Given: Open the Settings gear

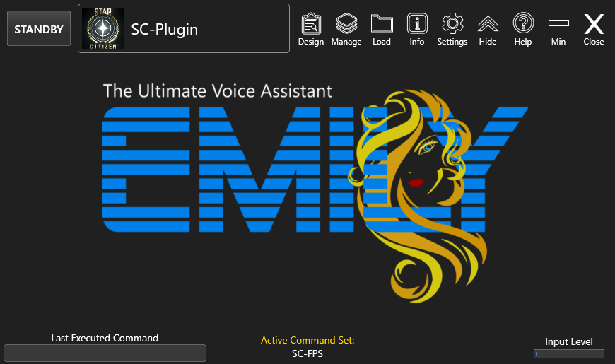Looking at the screenshot, I should pyautogui.click(x=452, y=30).
